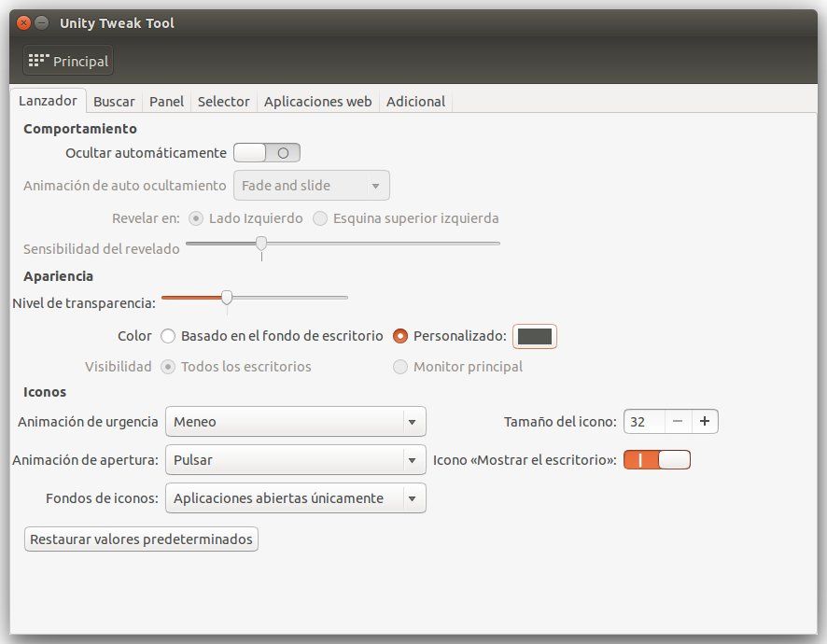Click Restaurar valores predeterminados button
Screen dimensions: 827x644
[x=141, y=539]
